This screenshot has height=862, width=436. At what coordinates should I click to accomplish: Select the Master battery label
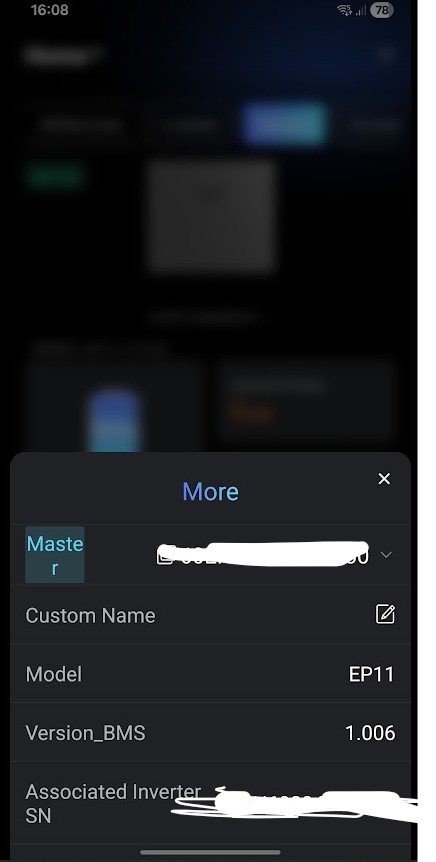[54, 555]
